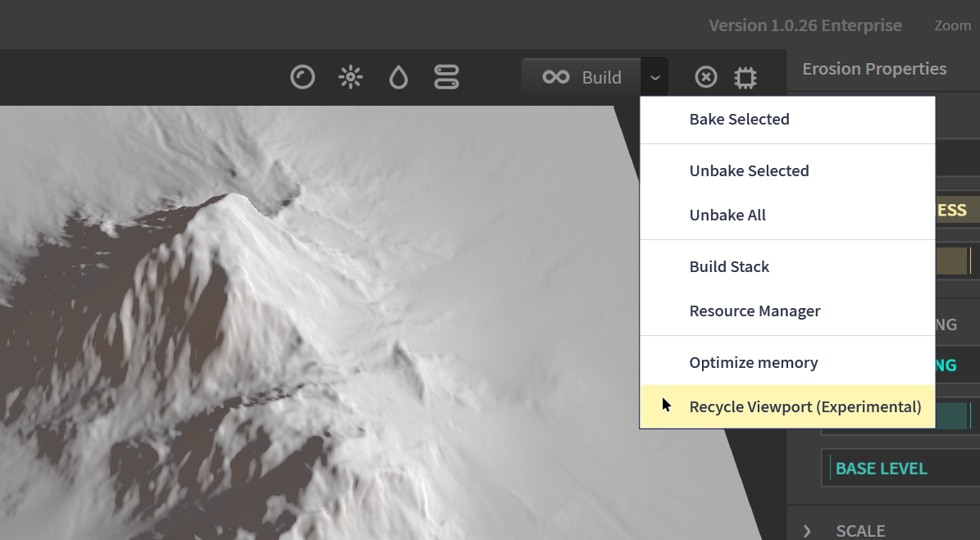Click the Zoom label at top right
This screenshot has width=980, height=540.
coord(952,26)
